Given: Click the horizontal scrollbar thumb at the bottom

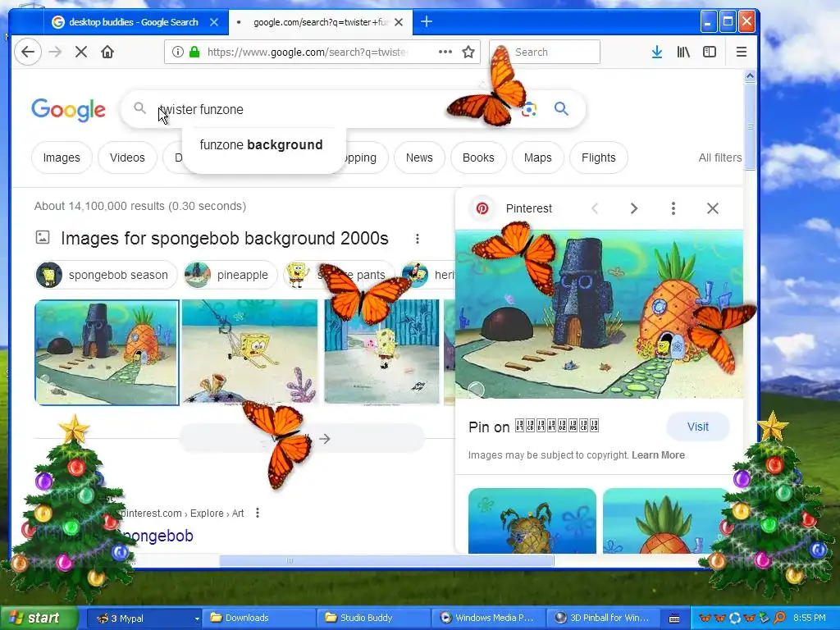Looking at the screenshot, I should pos(386,561).
